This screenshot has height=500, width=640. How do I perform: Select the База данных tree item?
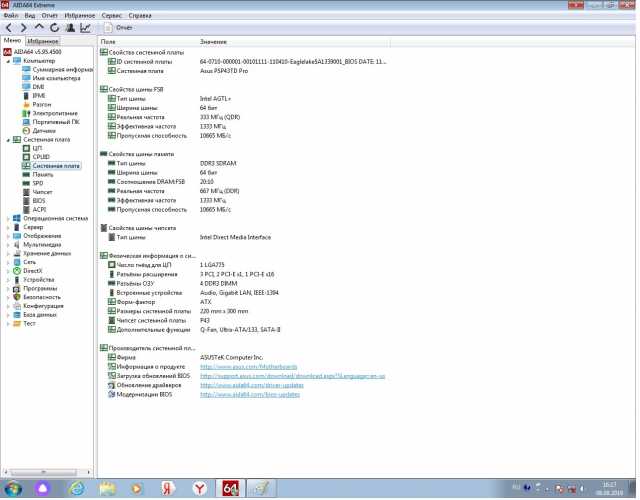tap(40, 315)
